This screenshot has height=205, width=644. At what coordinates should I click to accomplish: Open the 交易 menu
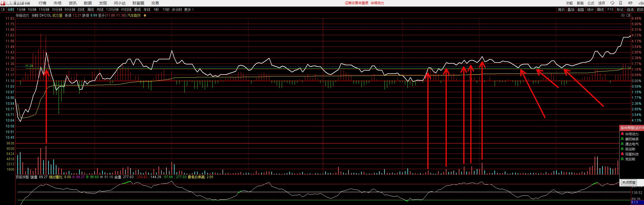click(155, 3)
